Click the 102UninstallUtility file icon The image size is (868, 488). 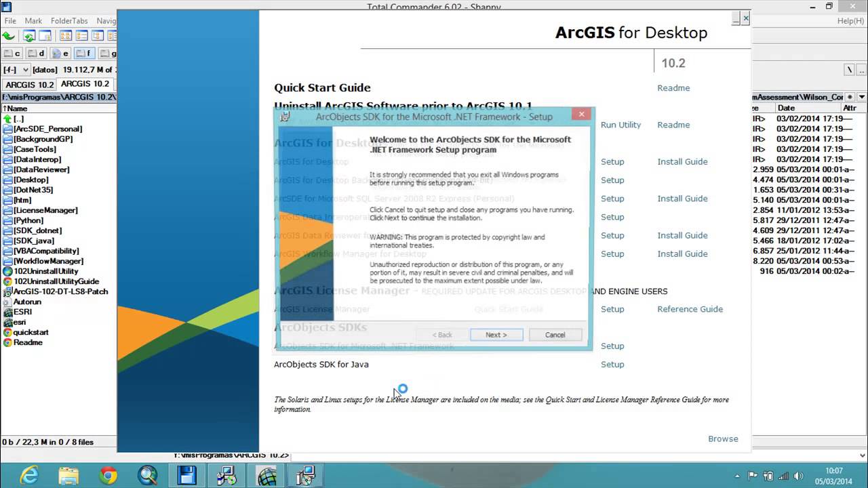point(7,271)
